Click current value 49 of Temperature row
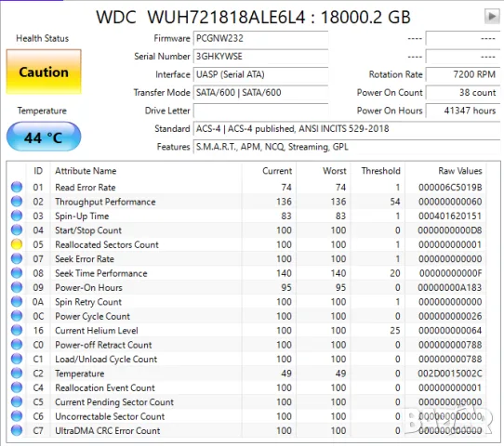The height and width of the screenshot is (446, 504). point(286,374)
